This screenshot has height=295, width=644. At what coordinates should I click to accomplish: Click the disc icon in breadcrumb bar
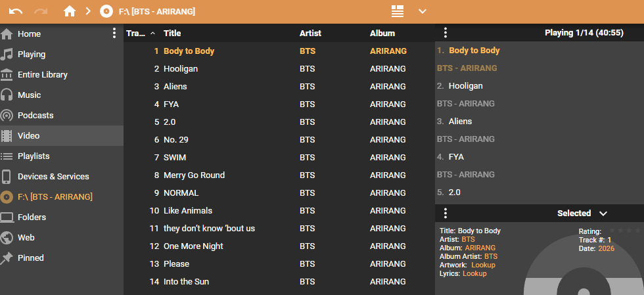(106, 12)
